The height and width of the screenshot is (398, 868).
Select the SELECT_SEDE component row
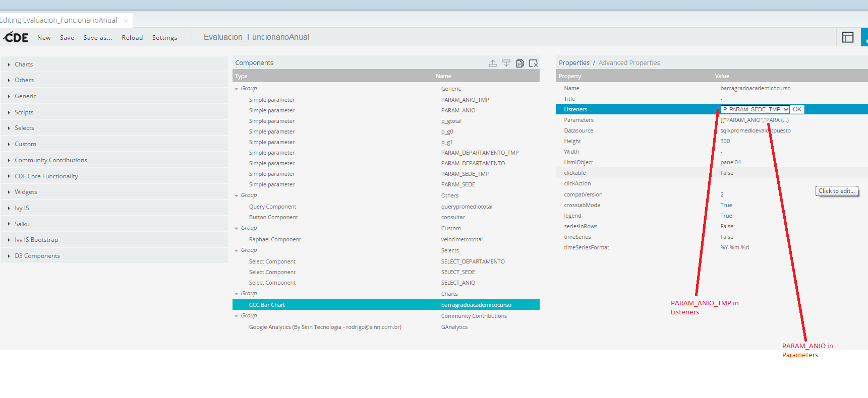click(x=386, y=272)
